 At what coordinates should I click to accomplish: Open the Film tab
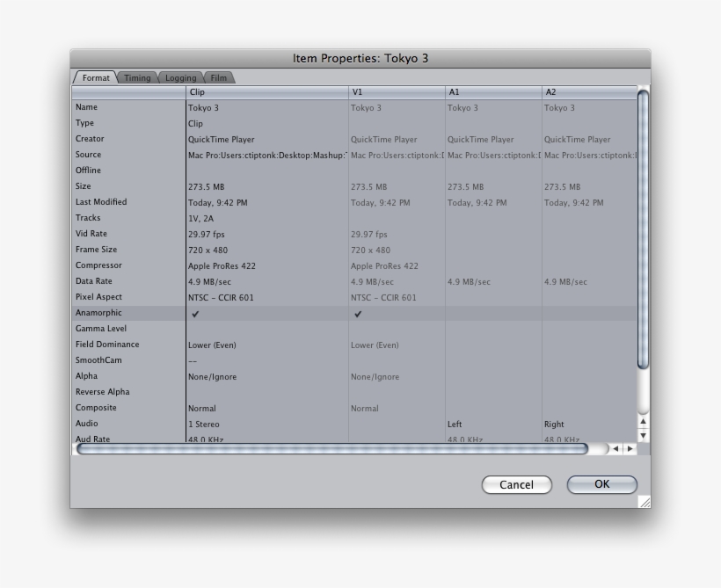click(x=219, y=78)
